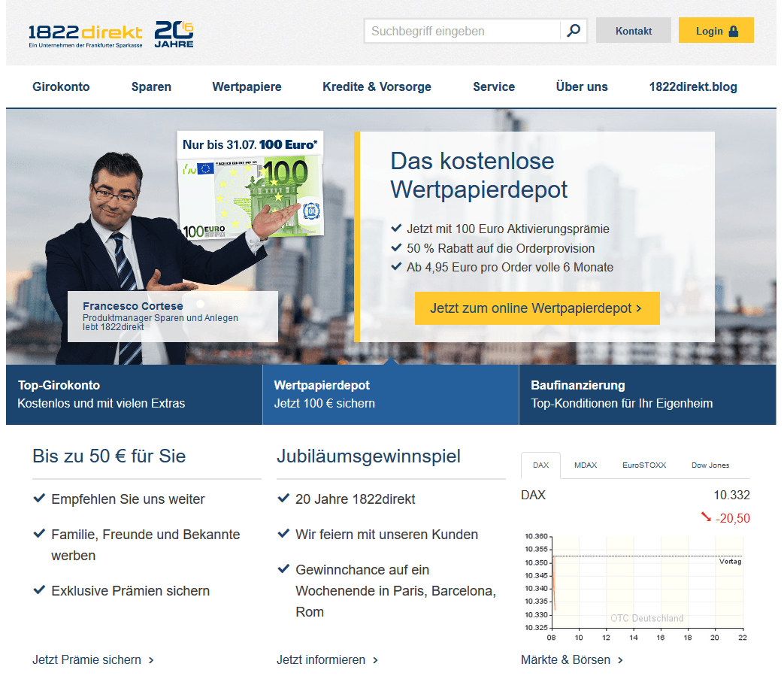Image resolution: width=784 pixels, height=682 pixels.
Task: Click the DAX intraday chart
Action: pos(635,586)
